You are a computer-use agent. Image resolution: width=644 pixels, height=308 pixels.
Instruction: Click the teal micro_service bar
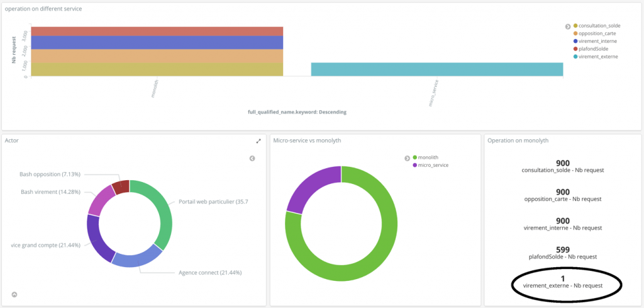436,69
